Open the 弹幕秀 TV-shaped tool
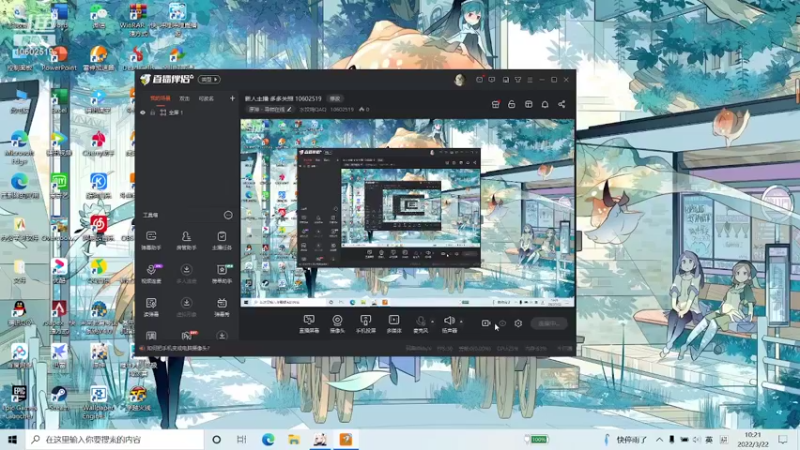Screen dimensions: 800x450 (221, 307)
